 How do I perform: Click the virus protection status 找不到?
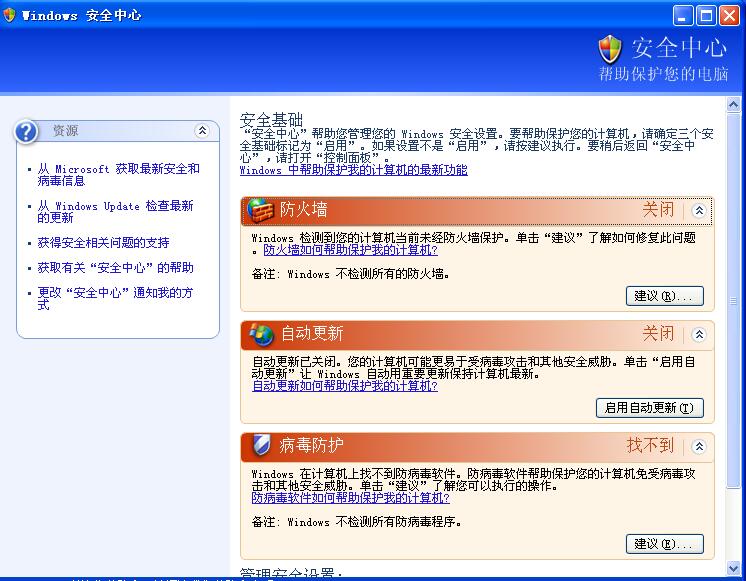pyautogui.click(x=650, y=445)
